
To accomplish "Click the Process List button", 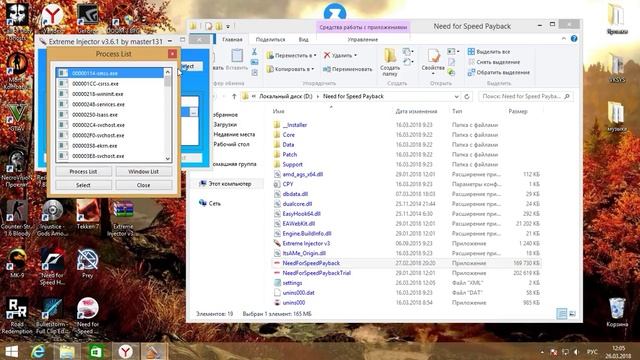I will point(83,171).
